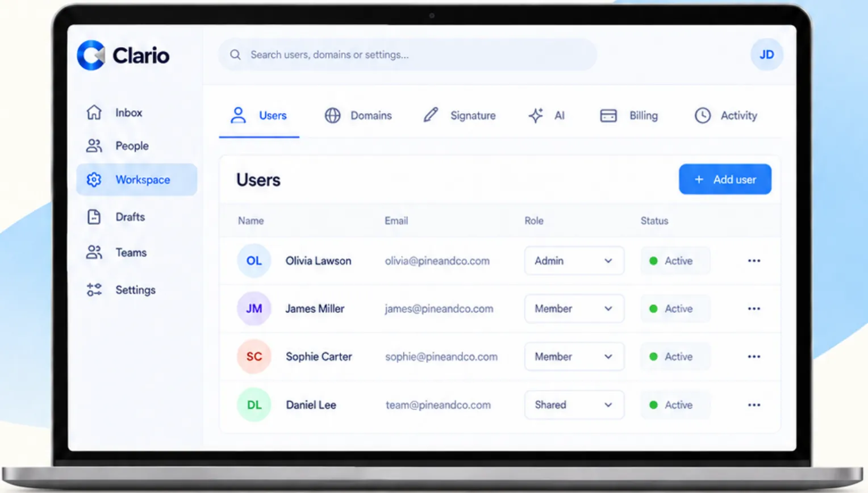This screenshot has height=493, width=868.
Task: Click the OL avatar for Olivia Lawson
Action: click(x=254, y=261)
